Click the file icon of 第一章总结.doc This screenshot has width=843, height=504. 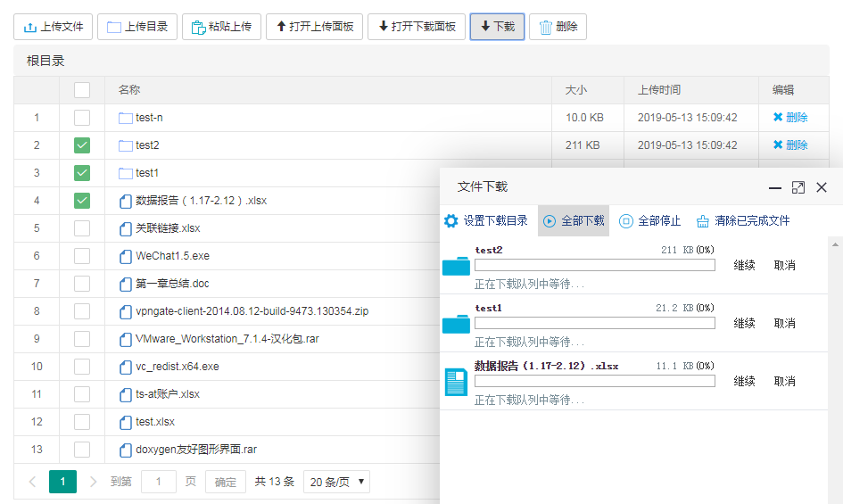[x=125, y=284]
